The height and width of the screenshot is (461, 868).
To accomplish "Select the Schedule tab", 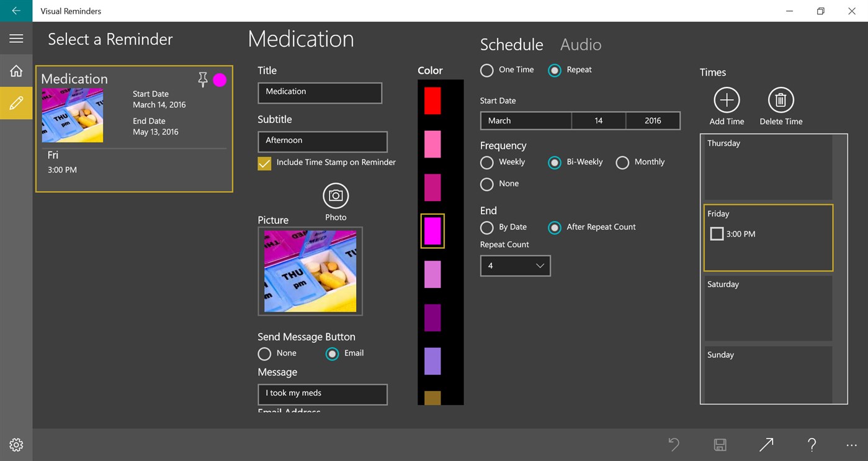I will tap(511, 44).
